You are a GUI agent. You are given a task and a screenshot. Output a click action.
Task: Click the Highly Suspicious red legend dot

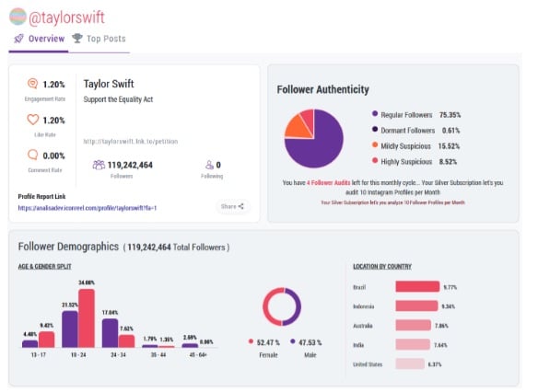[375, 160]
